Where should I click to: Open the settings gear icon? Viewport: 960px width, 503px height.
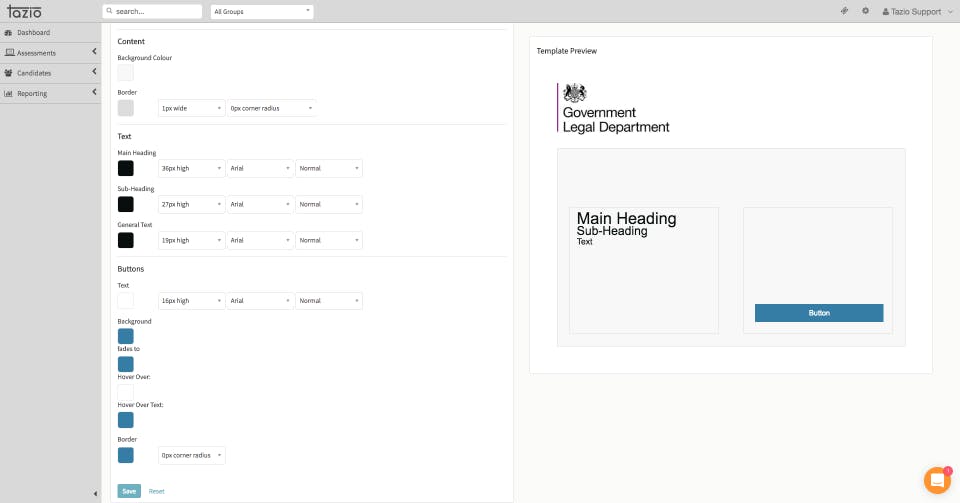point(865,11)
